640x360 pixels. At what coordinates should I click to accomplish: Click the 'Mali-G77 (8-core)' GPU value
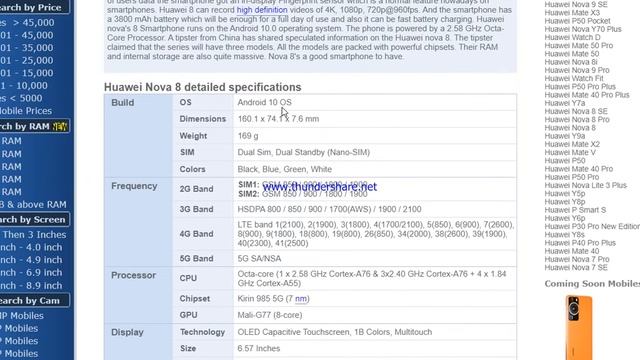click(270, 315)
